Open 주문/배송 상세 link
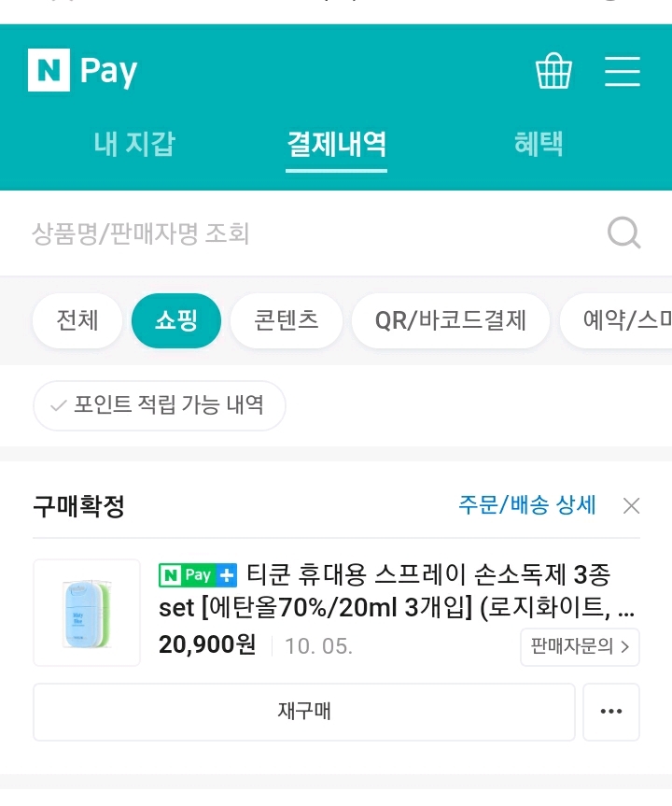The width and height of the screenshot is (672, 806). (526, 505)
